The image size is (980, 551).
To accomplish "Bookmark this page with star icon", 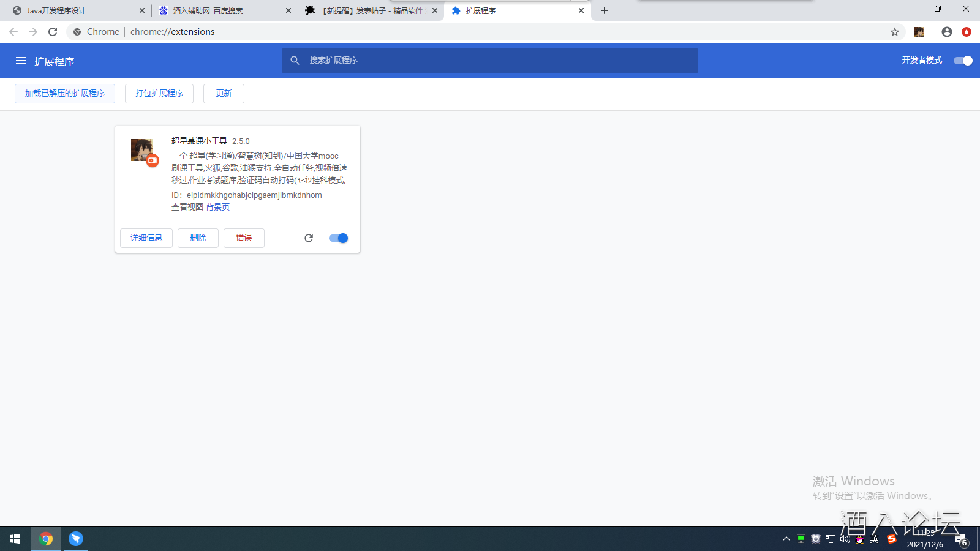I will 895,32.
